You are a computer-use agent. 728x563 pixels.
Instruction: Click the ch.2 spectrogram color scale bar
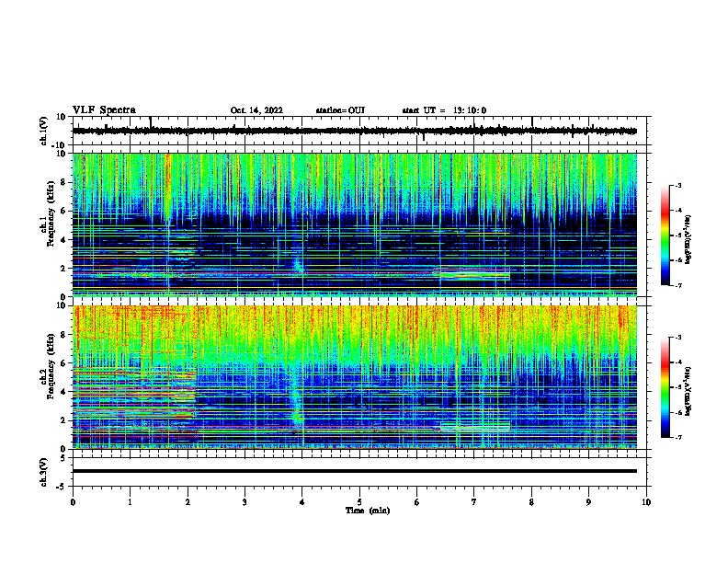tap(665, 387)
